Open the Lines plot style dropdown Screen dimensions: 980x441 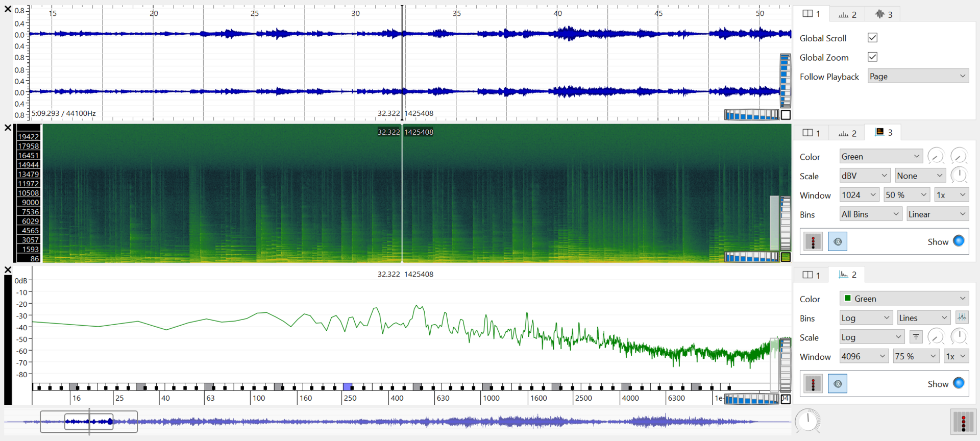pyautogui.click(x=924, y=317)
